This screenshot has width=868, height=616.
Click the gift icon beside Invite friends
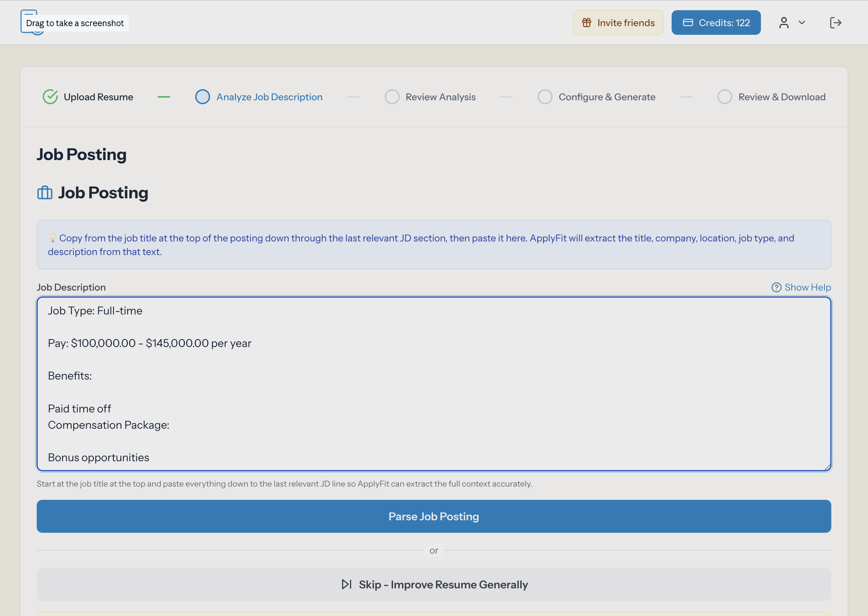(586, 23)
